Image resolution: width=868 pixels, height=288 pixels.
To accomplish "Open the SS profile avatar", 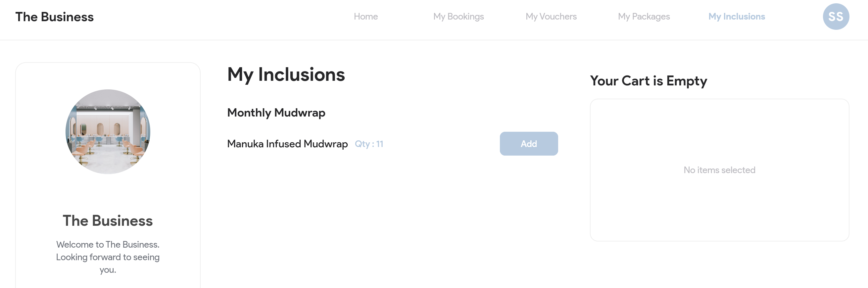I will pyautogui.click(x=836, y=17).
